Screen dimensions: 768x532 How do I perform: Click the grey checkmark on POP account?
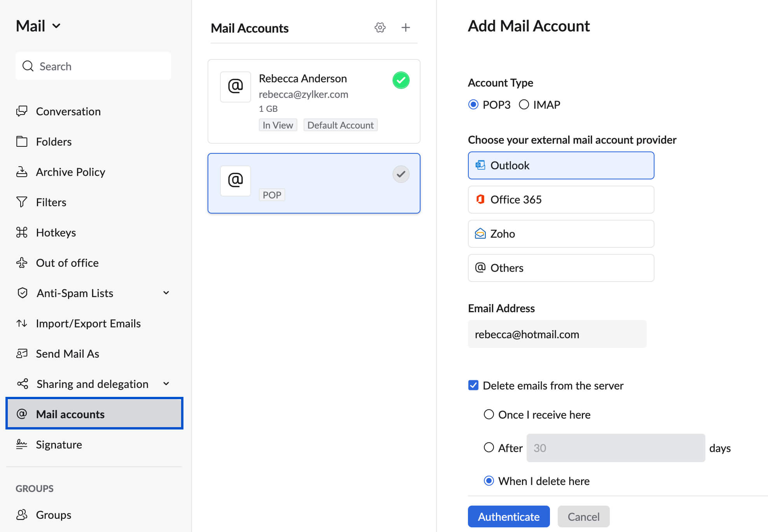pos(401,174)
